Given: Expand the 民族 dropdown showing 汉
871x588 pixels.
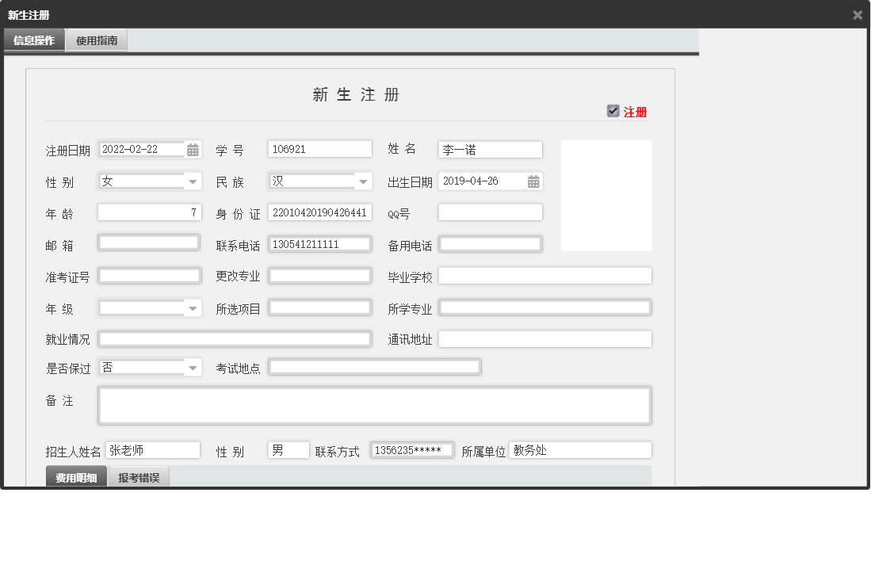Looking at the screenshot, I should point(363,181).
